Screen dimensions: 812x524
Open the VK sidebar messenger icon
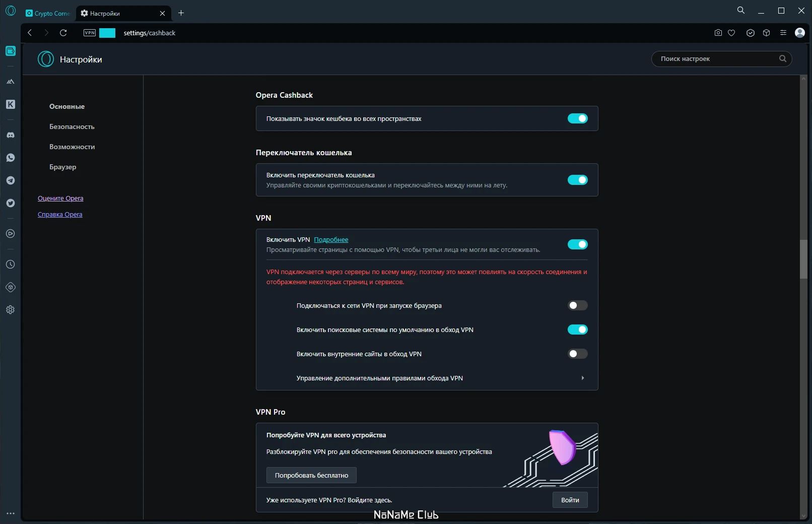[11, 104]
